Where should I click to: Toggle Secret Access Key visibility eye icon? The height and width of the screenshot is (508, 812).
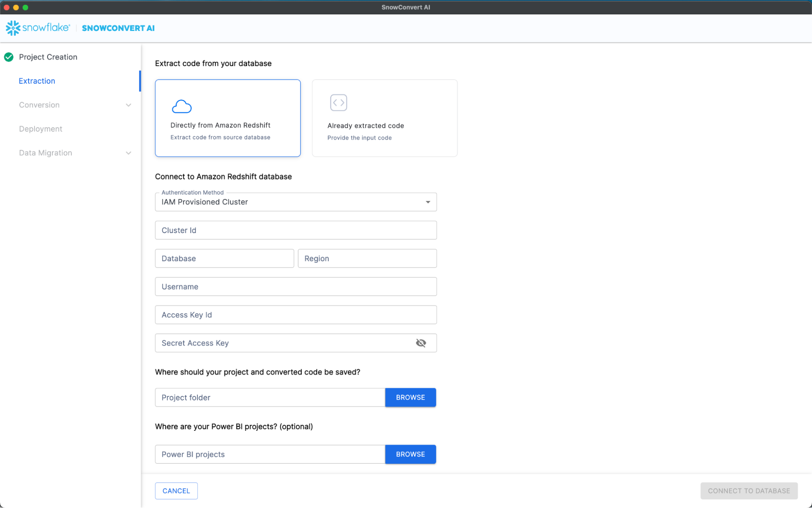(x=421, y=343)
